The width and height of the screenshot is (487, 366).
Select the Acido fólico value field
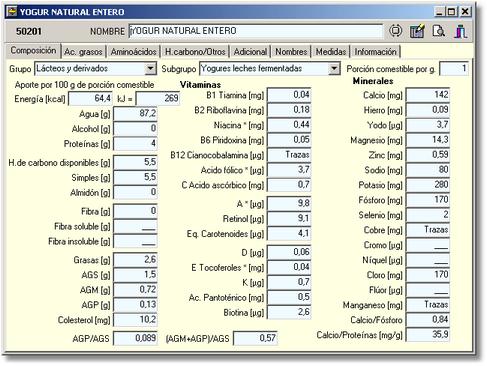tap(289, 170)
